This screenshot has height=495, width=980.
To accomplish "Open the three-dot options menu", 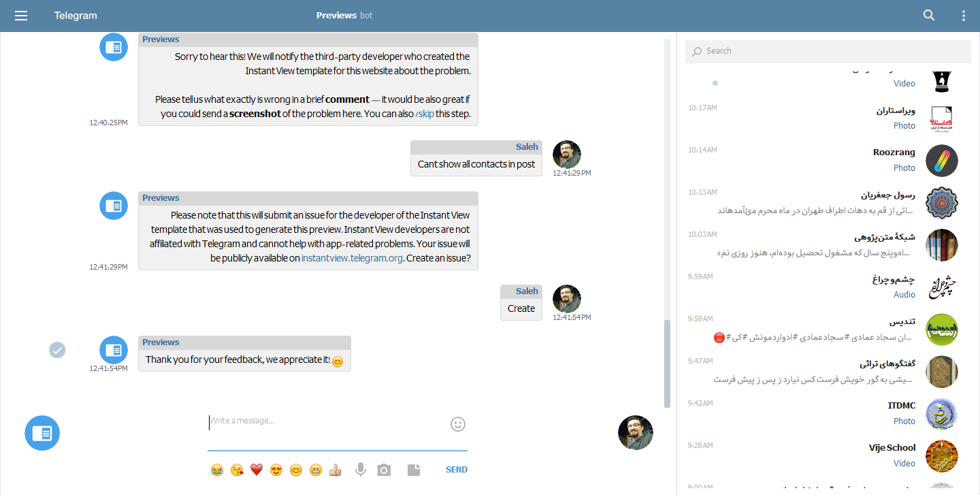I will 963,15.
